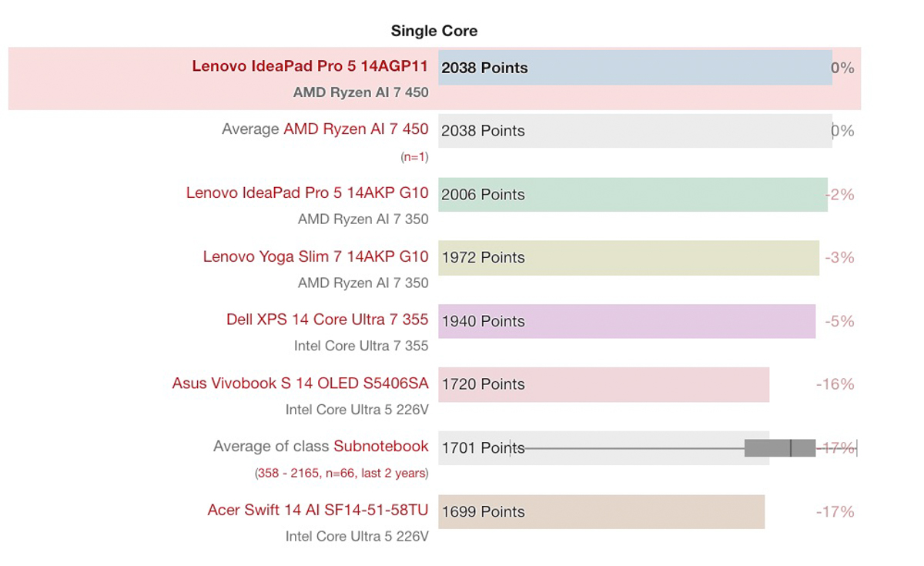Click the 1972 Points bar
The width and height of the screenshot is (924, 566).
(x=629, y=258)
